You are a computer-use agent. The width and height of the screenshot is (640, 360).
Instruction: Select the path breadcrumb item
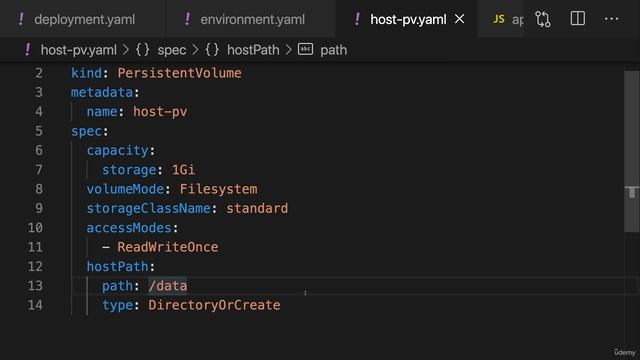tap(333, 50)
